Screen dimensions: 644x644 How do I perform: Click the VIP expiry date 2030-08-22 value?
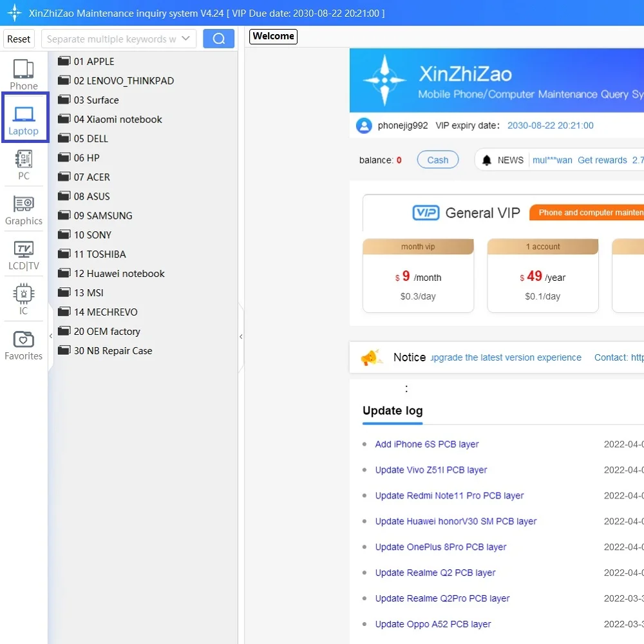pyautogui.click(x=551, y=126)
